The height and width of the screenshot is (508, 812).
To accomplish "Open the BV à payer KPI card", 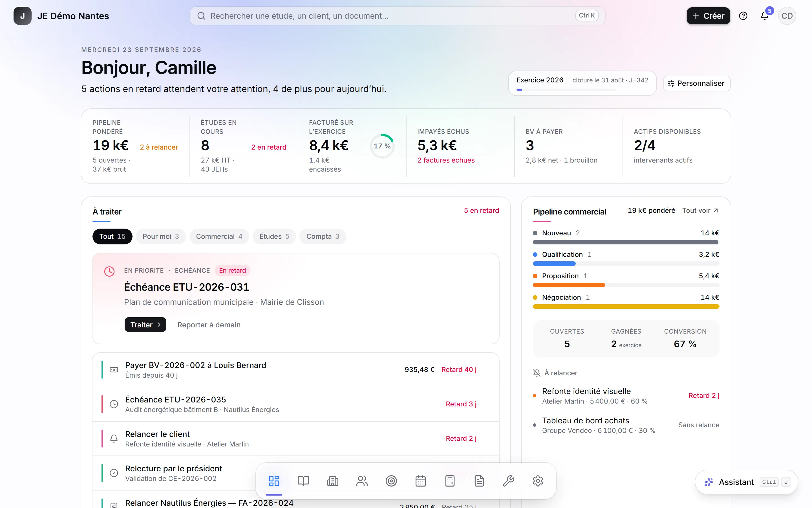I will coord(568,146).
